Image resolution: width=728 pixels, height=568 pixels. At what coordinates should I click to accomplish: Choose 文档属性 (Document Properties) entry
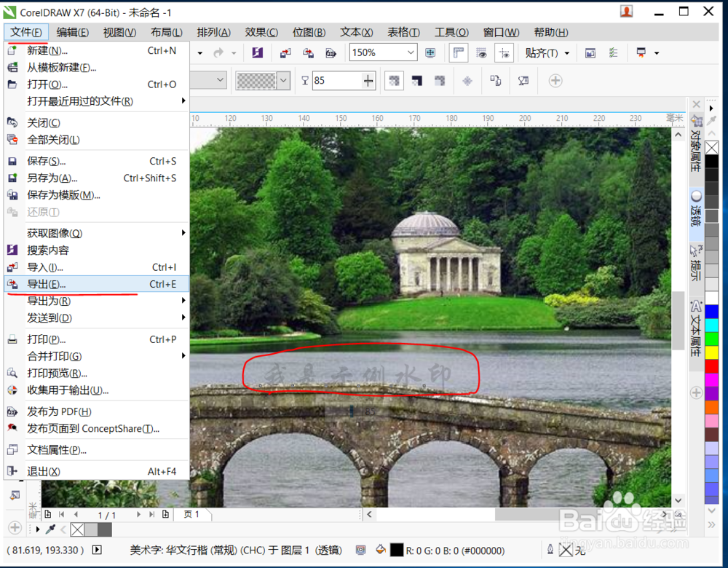[x=97, y=449]
